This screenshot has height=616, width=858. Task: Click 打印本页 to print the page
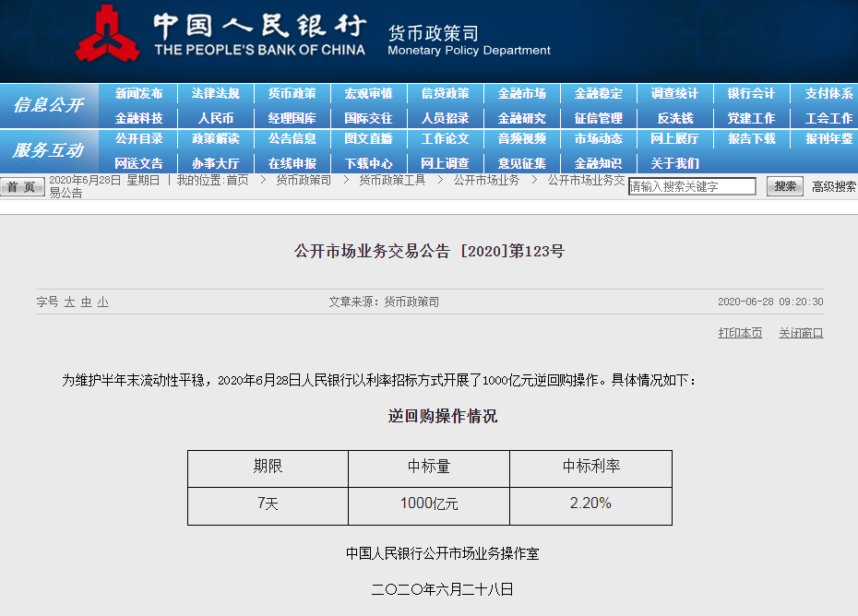tap(740, 333)
